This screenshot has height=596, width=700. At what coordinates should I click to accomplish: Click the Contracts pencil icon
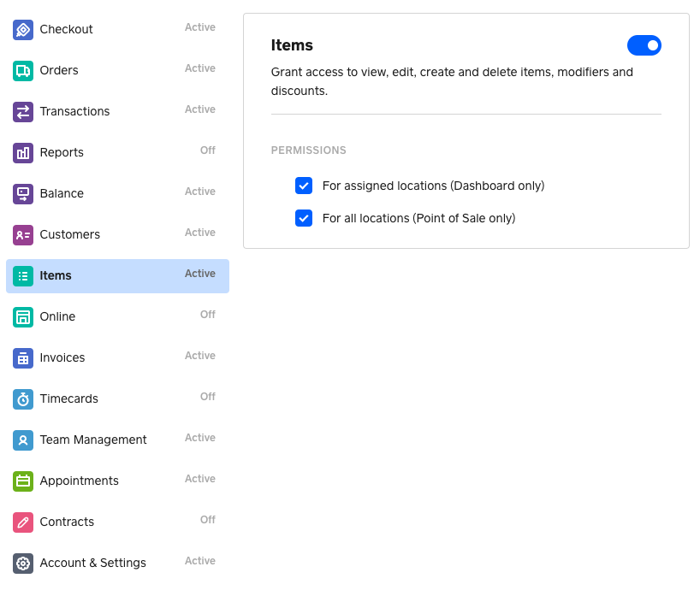click(23, 522)
